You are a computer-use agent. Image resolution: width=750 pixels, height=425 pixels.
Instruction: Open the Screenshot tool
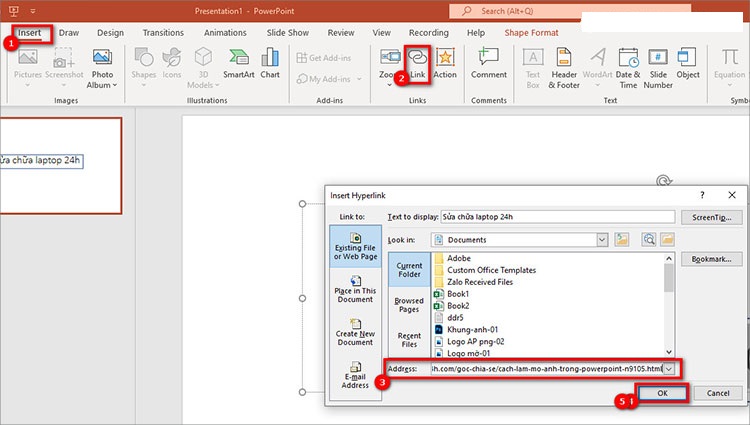(64, 68)
